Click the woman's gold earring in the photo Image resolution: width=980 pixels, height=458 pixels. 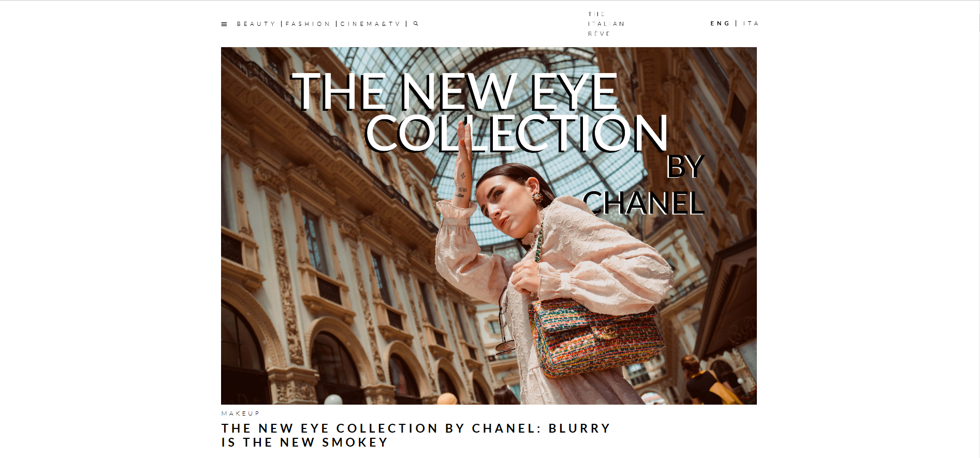537,197
